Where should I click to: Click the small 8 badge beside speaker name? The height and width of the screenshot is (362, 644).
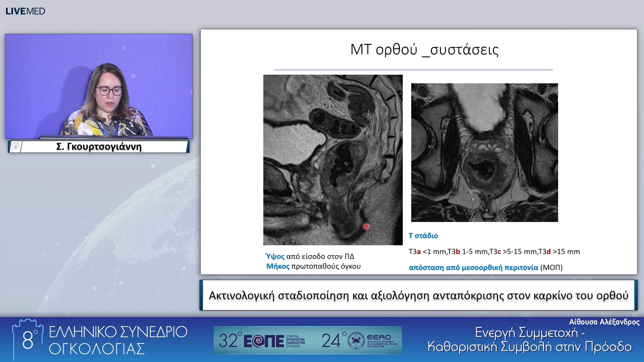tap(15, 147)
